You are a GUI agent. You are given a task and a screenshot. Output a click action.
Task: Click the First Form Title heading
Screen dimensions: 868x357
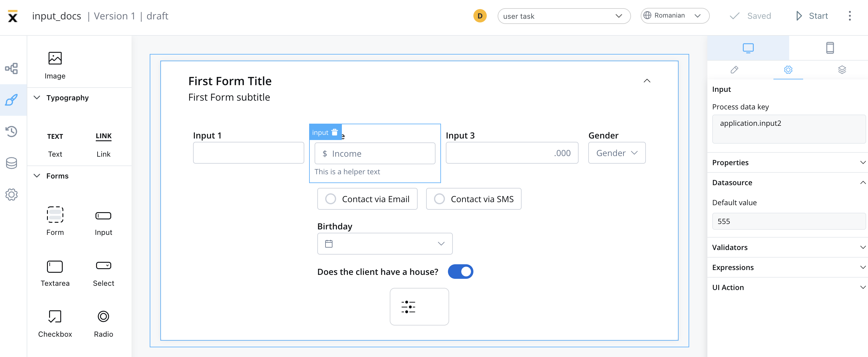(230, 81)
